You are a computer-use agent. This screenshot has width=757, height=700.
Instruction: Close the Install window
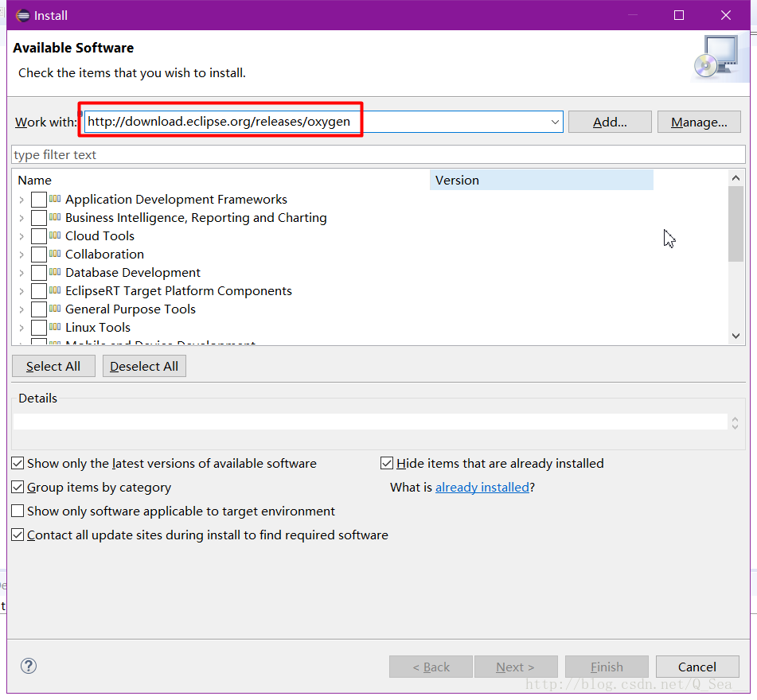(726, 15)
